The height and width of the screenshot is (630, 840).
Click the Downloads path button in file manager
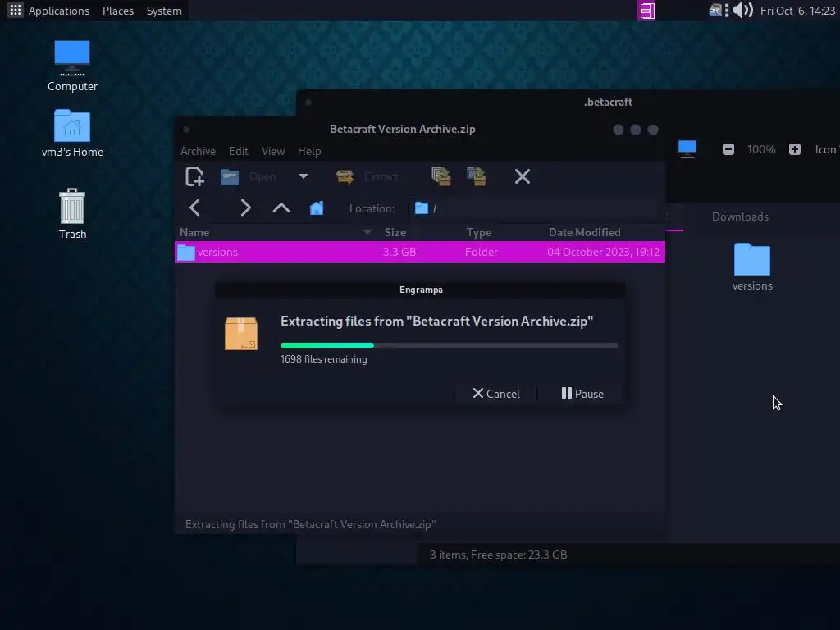pyautogui.click(x=740, y=217)
